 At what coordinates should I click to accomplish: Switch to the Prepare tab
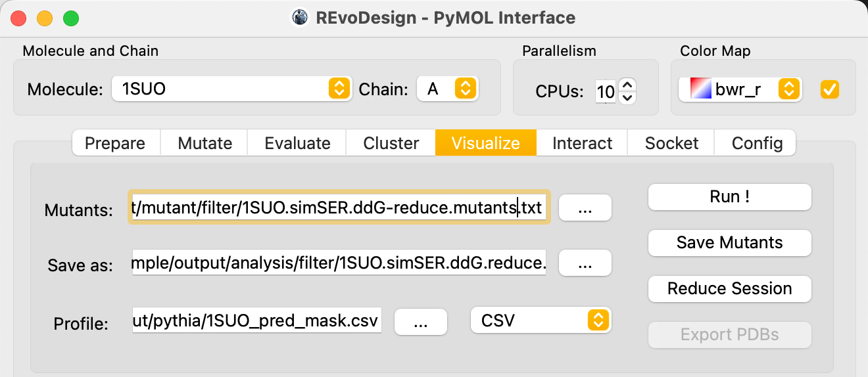pyautogui.click(x=116, y=143)
